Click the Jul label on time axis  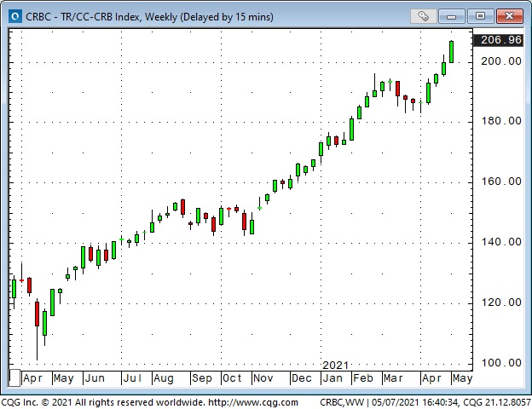[x=132, y=378]
